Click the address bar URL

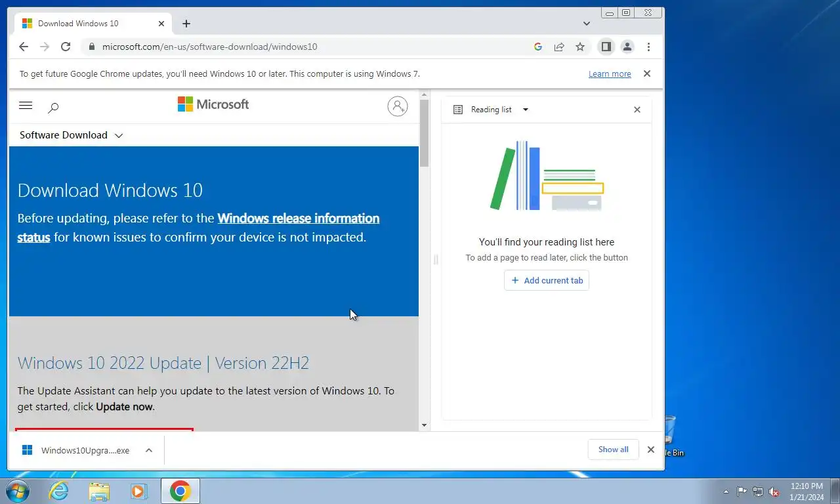pyautogui.click(x=210, y=47)
